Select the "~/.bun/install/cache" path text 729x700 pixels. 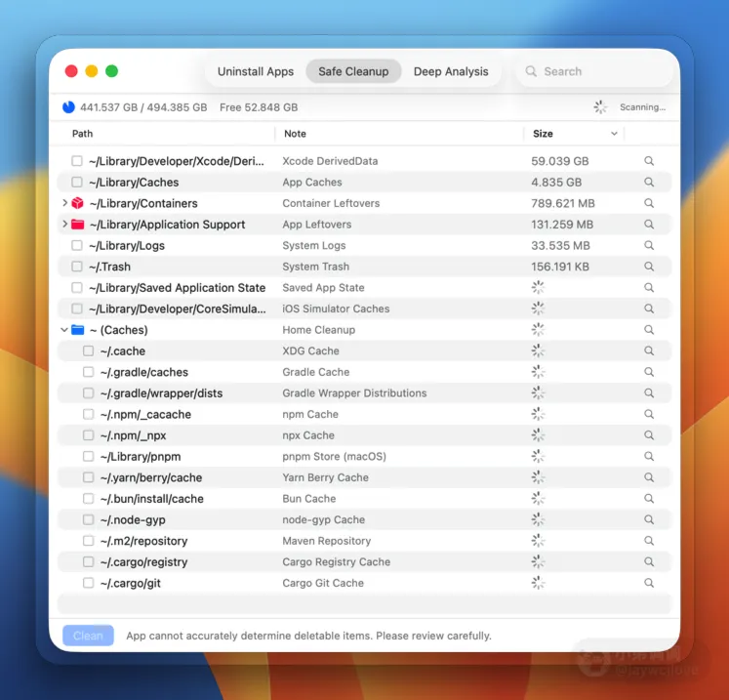point(152,499)
